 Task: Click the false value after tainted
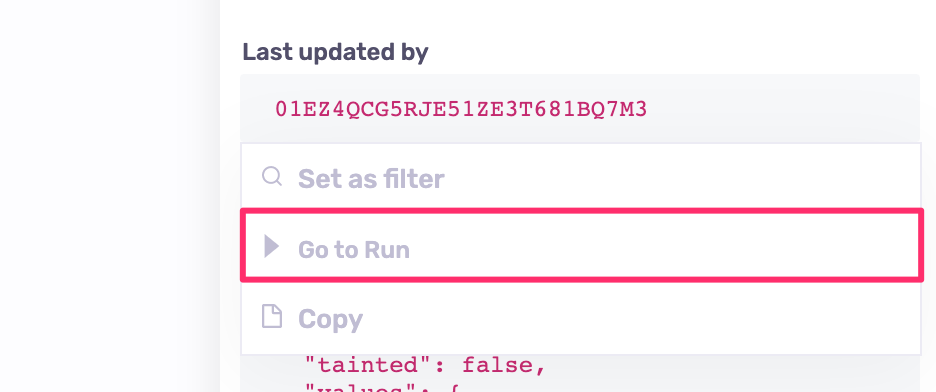(x=504, y=365)
